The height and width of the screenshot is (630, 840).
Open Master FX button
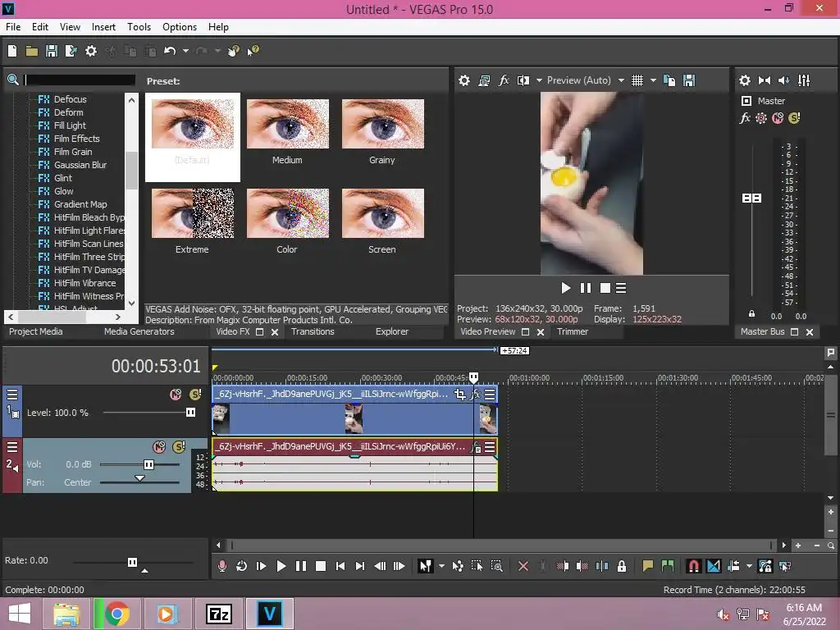point(745,118)
